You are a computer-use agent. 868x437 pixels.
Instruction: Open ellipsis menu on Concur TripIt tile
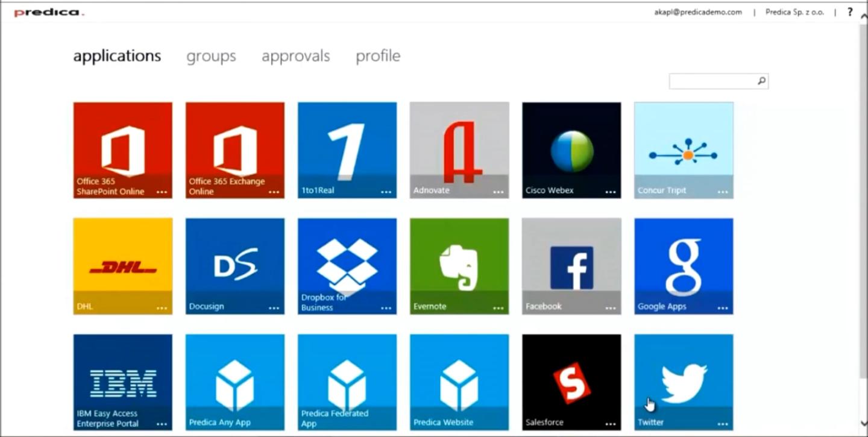(x=722, y=192)
